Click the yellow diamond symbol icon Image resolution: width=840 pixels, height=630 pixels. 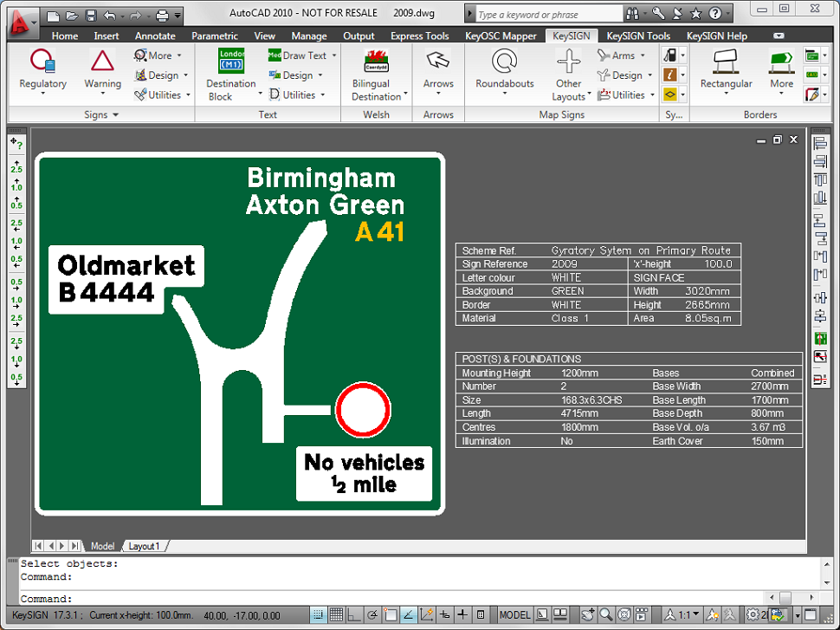click(670, 95)
